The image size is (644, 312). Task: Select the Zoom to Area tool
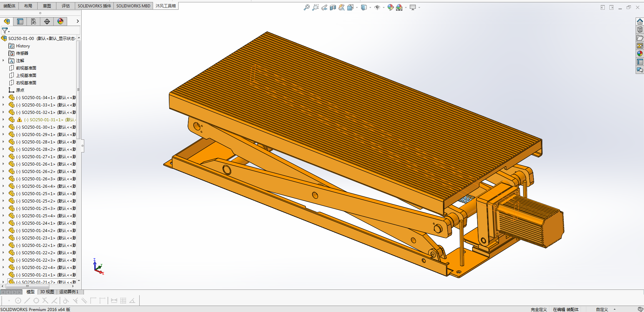(315, 7)
